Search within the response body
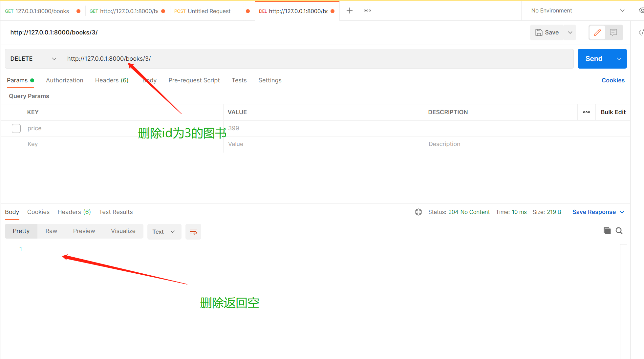This screenshot has height=359, width=644. [619, 231]
